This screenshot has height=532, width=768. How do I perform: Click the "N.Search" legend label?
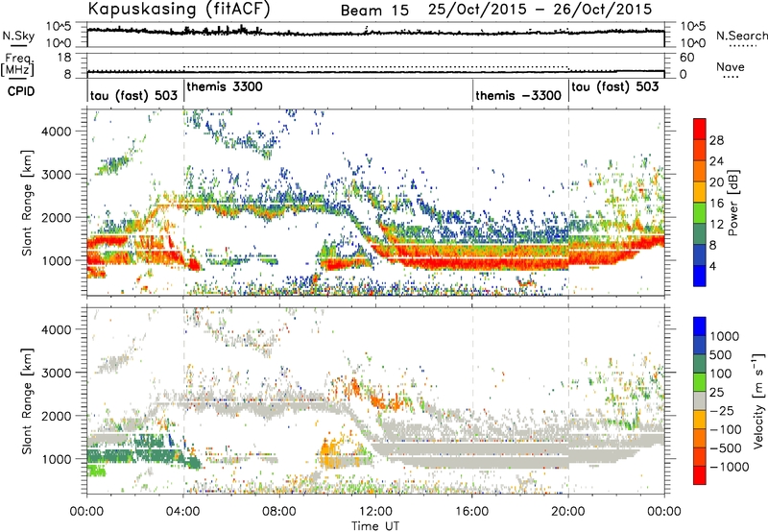coord(741,36)
